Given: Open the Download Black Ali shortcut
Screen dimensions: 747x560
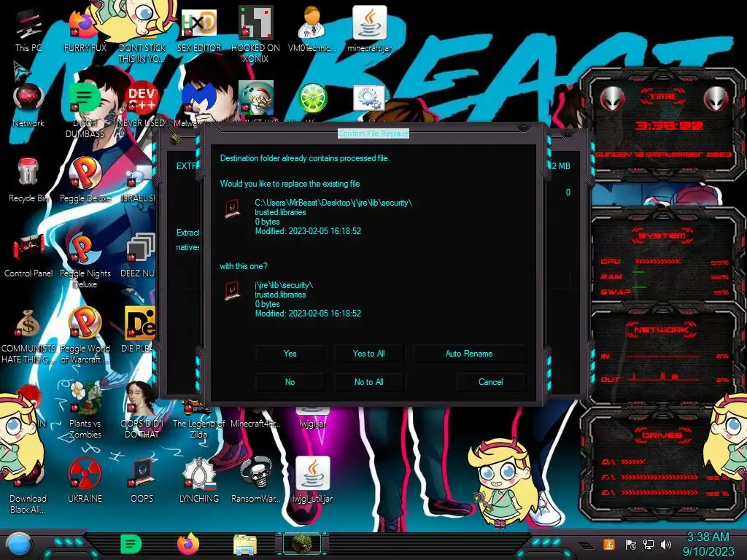Looking at the screenshot, I should tap(28, 486).
